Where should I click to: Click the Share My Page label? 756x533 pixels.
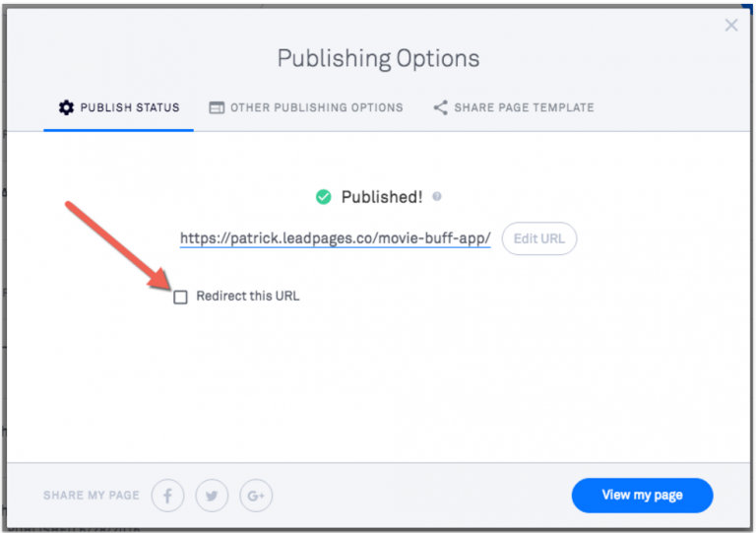click(92, 496)
